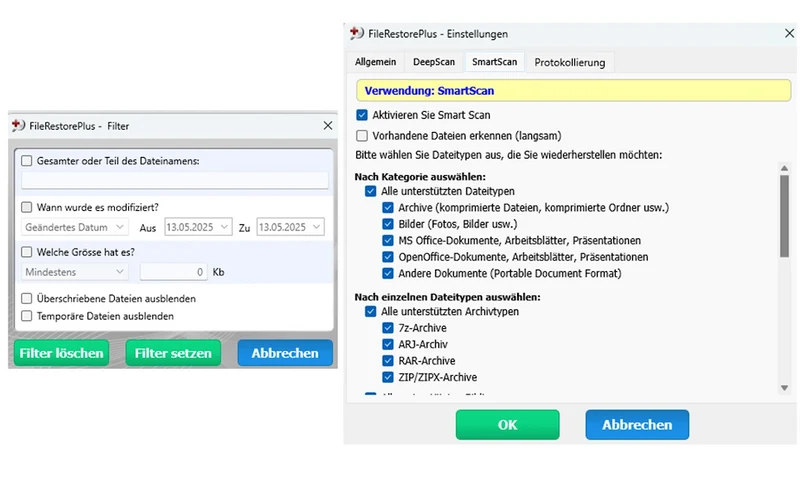Switch to the DeepScan tab

(434, 62)
